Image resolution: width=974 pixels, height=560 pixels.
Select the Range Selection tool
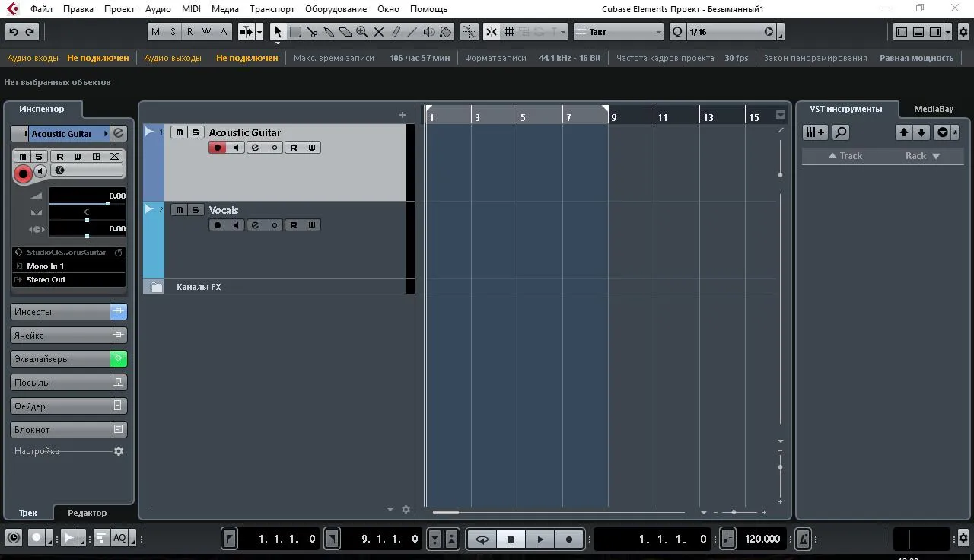click(x=295, y=32)
